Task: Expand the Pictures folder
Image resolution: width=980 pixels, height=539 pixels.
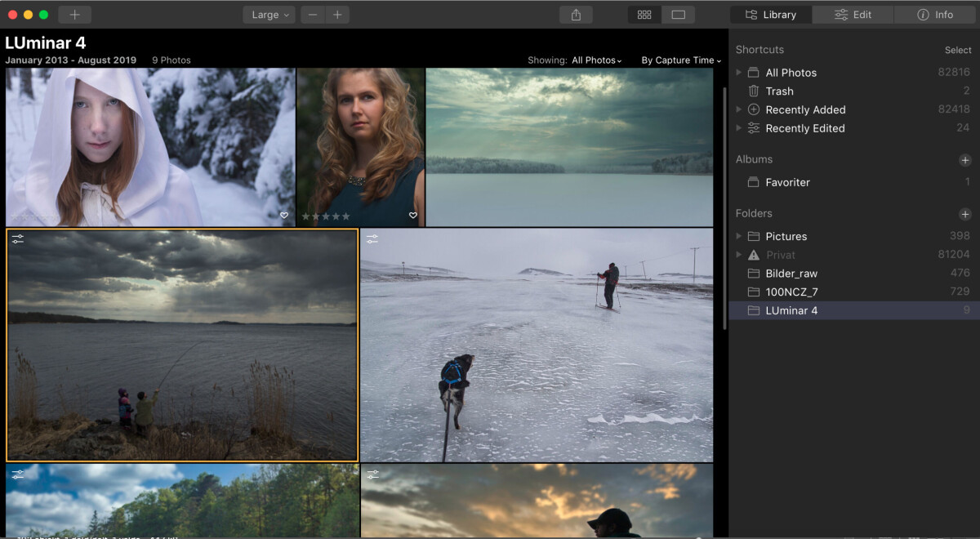Action: [x=739, y=236]
